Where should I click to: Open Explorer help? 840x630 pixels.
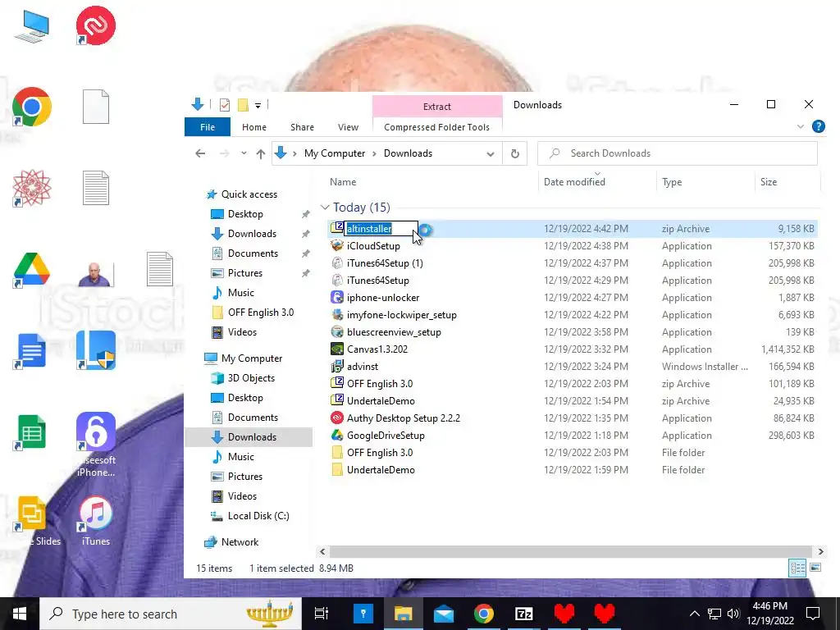click(x=819, y=126)
